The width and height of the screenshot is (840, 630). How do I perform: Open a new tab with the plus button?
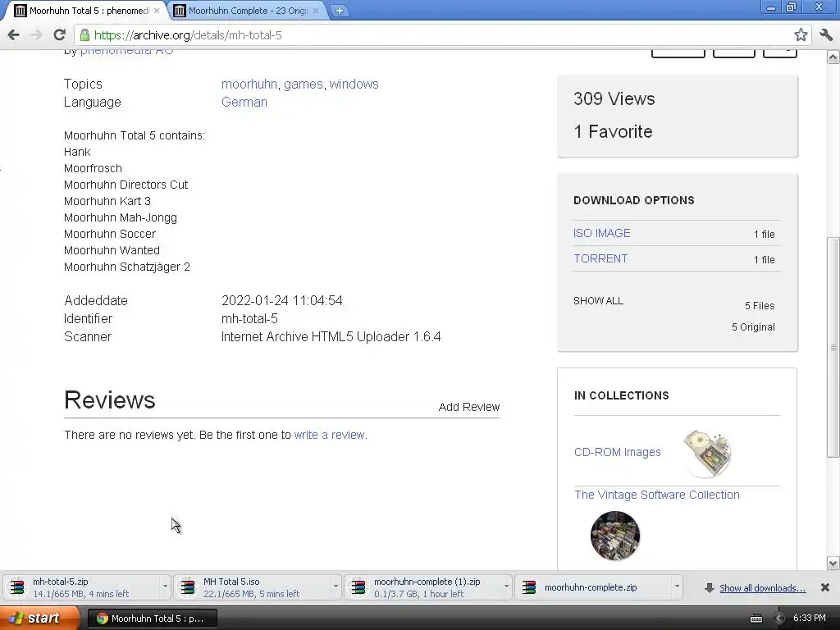339,10
